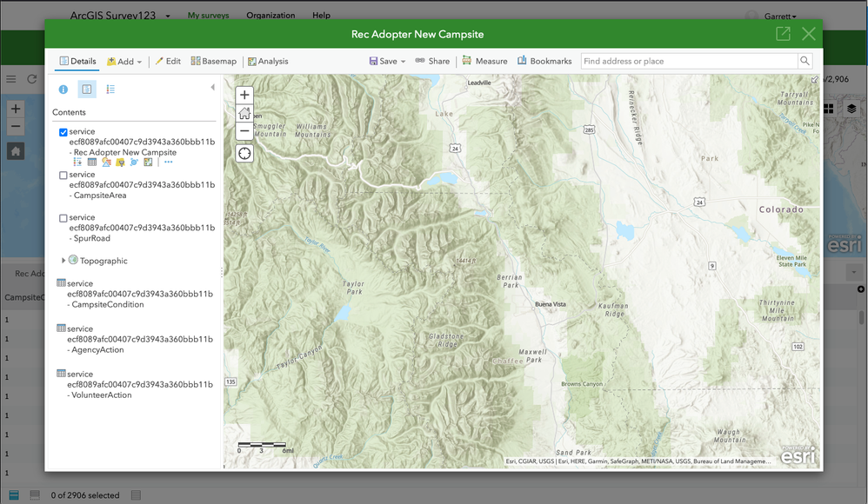This screenshot has width=868, height=504.
Task: Select '- CampsiteArea' layer name
Action: 98,196
